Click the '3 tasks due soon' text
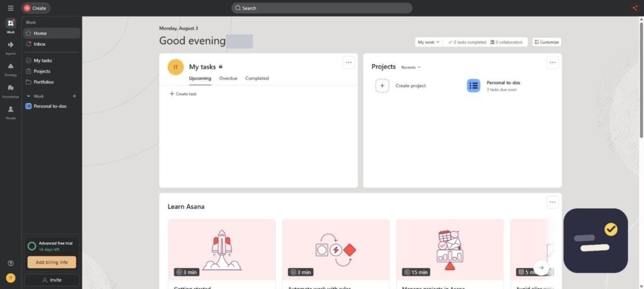This screenshot has height=289, width=644. pyautogui.click(x=501, y=89)
